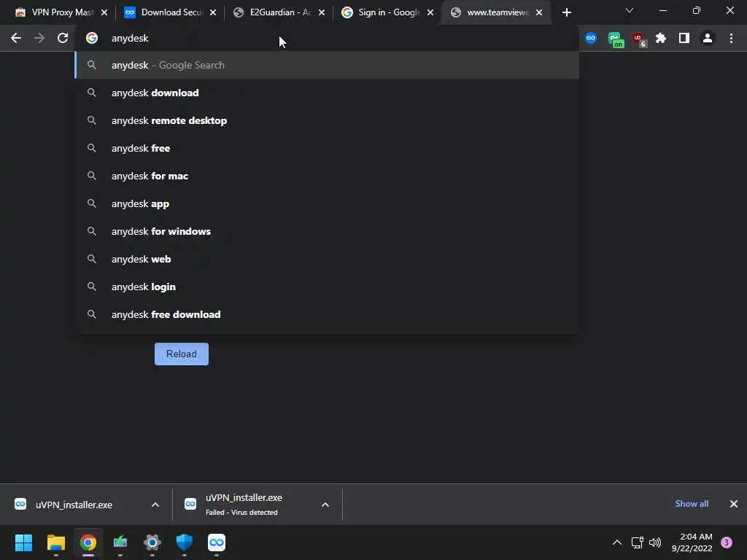Open the uVPN extension icon in toolbar
The width and height of the screenshot is (747, 560).
(x=591, y=38)
